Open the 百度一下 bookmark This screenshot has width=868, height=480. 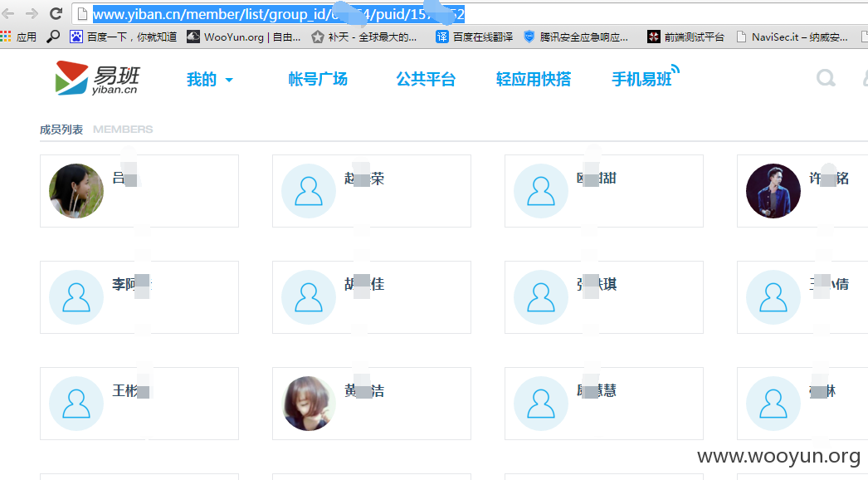pos(123,37)
